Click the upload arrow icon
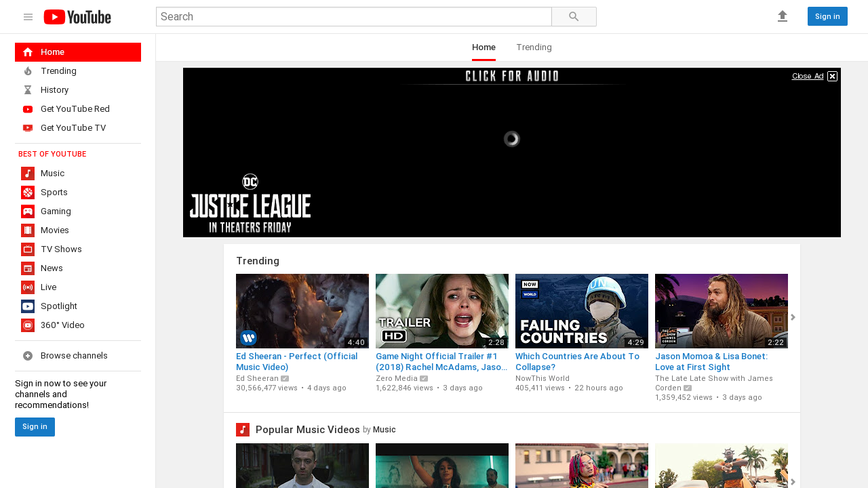 [x=783, y=16]
